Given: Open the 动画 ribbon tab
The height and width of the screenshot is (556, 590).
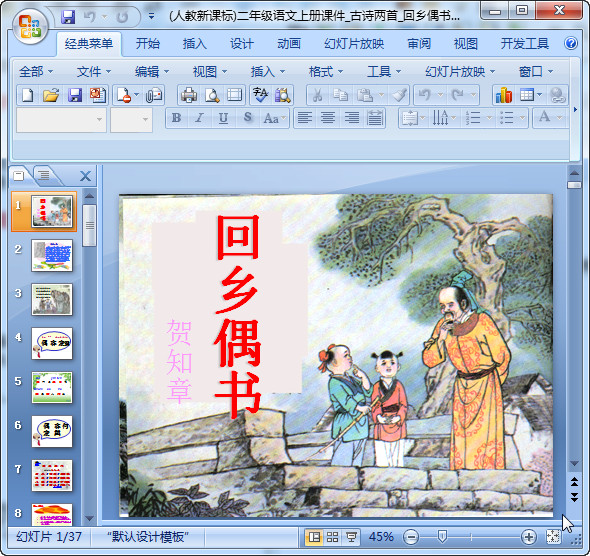Looking at the screenshot, I should click(x=289, y=44).
